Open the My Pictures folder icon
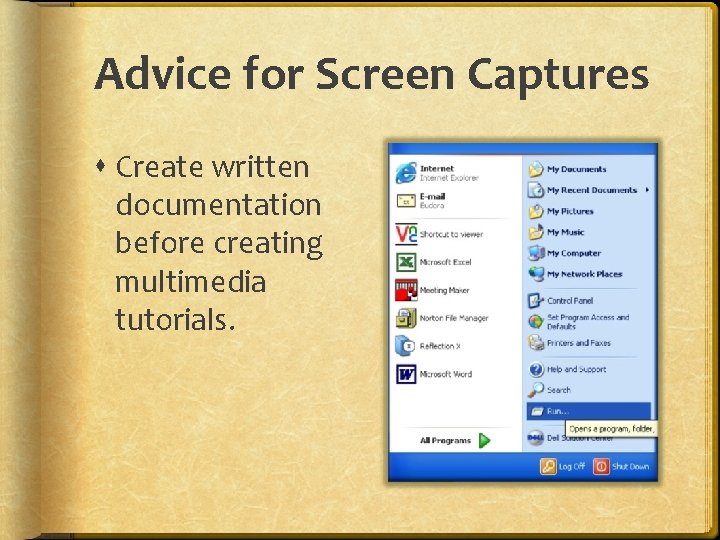Image resolution: width=720 pixels, height=540 pixels. (x=535, y=211)
